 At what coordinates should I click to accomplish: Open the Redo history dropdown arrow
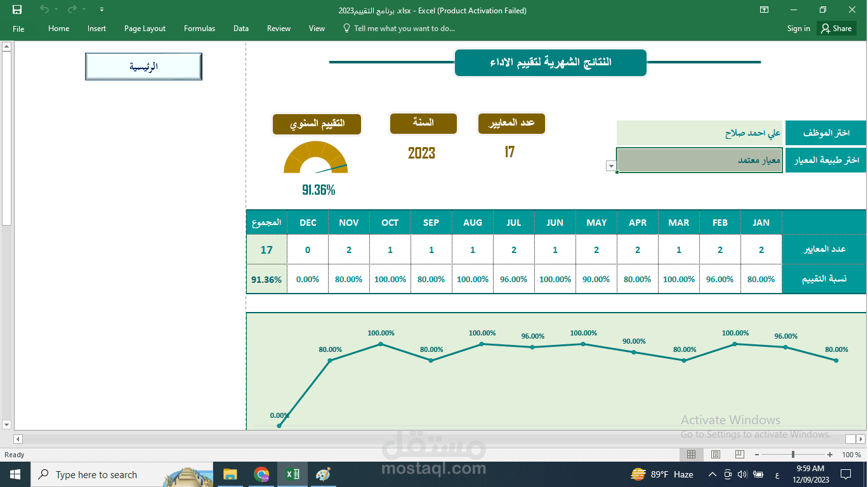pos(84,10)
